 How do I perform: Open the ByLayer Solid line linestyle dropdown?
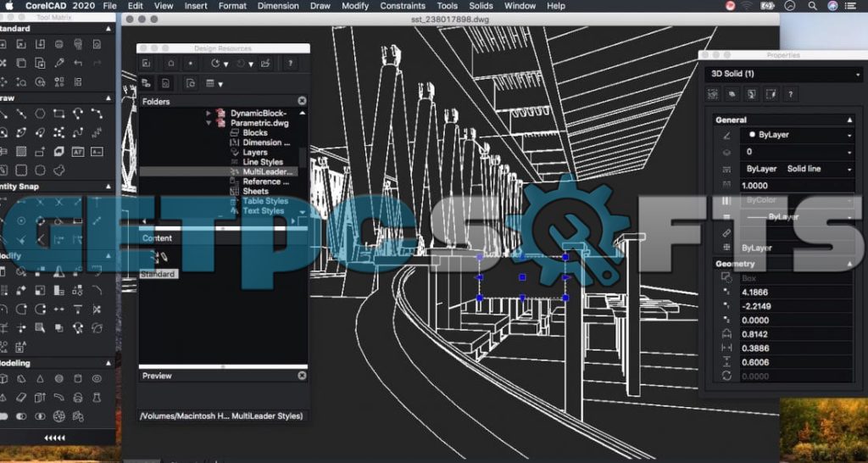(797, 169)
